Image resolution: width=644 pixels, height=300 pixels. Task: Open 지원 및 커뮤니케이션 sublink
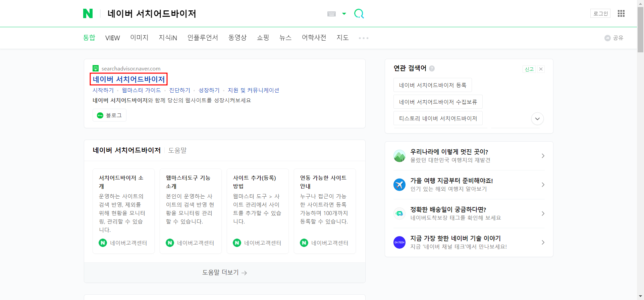pos(254,90)
